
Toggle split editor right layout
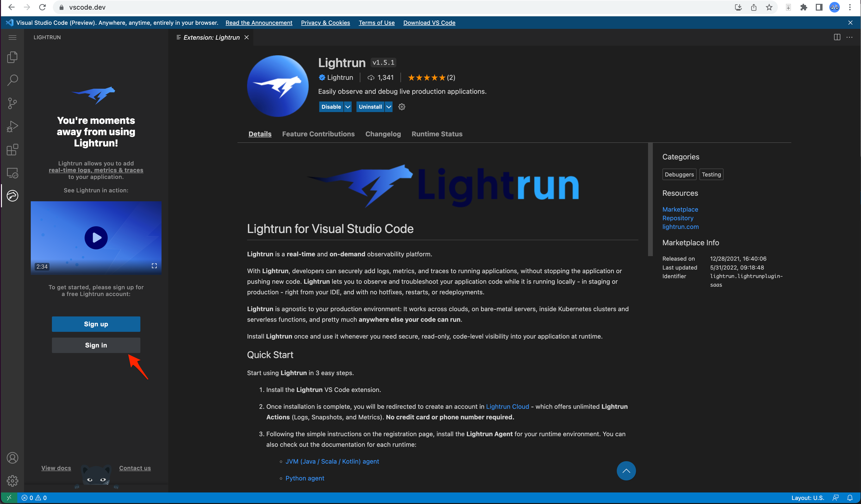point(837,37)
